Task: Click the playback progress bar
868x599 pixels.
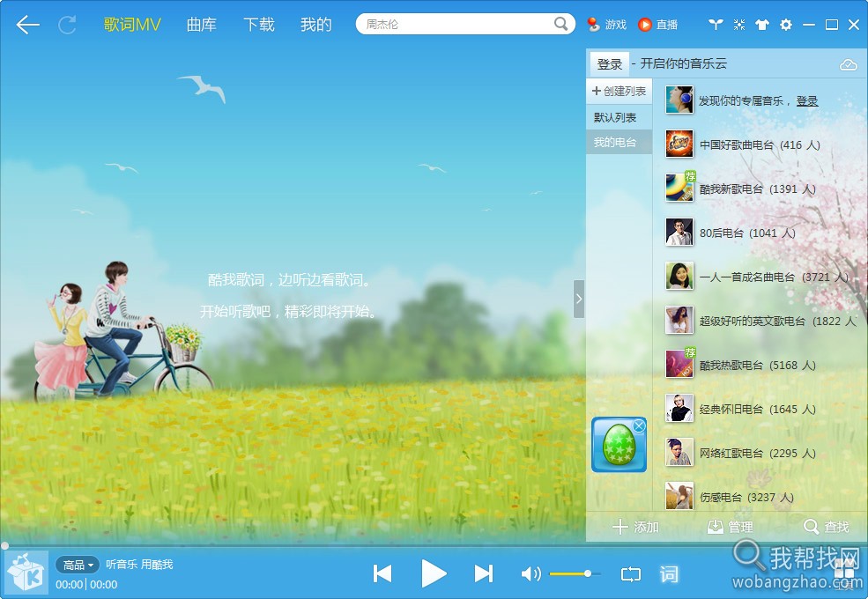Action: (x=434, y=546)
